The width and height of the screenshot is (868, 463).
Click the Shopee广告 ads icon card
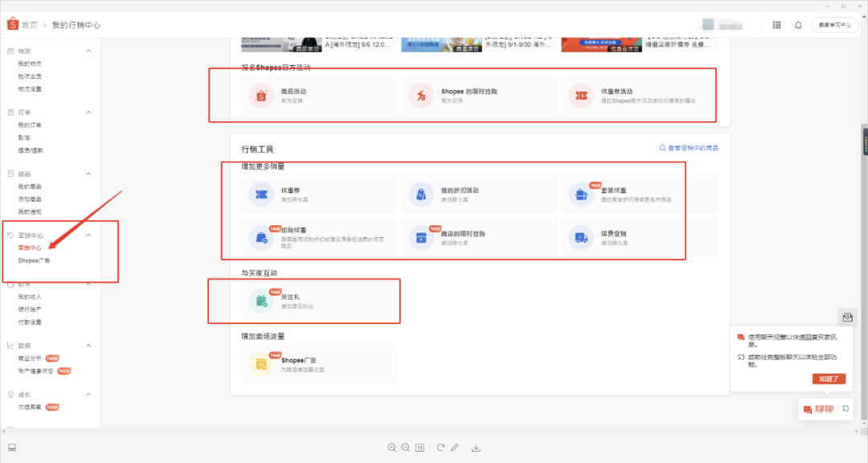pos(260,365)
